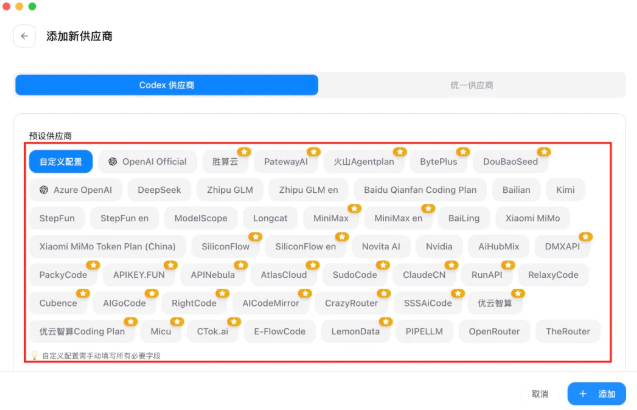Pick the BytePlus provider preset

[439, 162]
